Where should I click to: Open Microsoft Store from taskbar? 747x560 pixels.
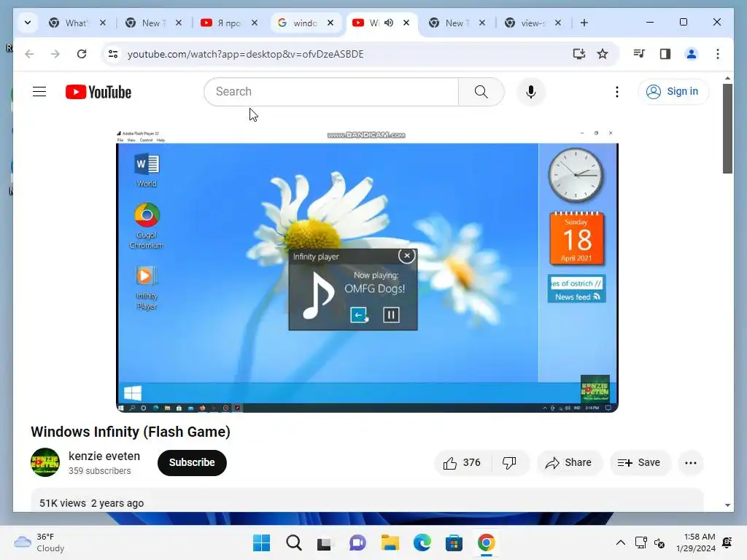coord(454,542)
